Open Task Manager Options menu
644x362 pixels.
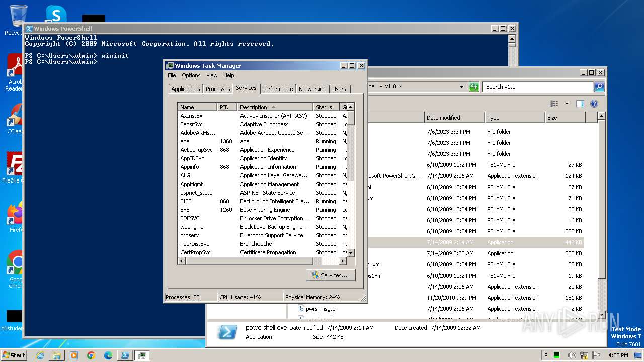[191, 75]
